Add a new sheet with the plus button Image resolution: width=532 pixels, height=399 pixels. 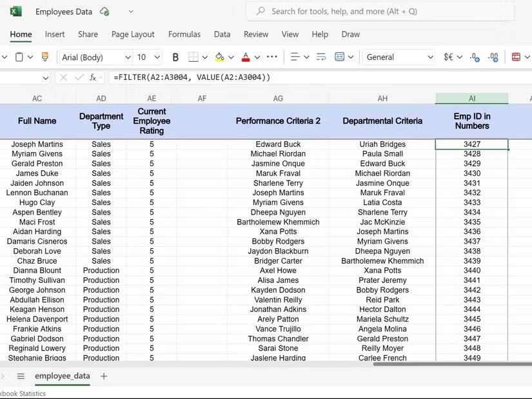coord(104,376)
